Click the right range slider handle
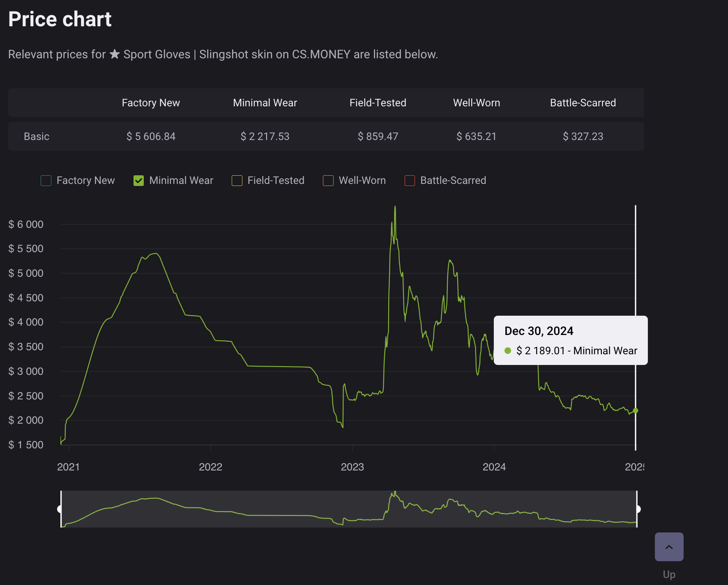Image resolution: width=728 pixels, height=585 pixels. point(637,509)
